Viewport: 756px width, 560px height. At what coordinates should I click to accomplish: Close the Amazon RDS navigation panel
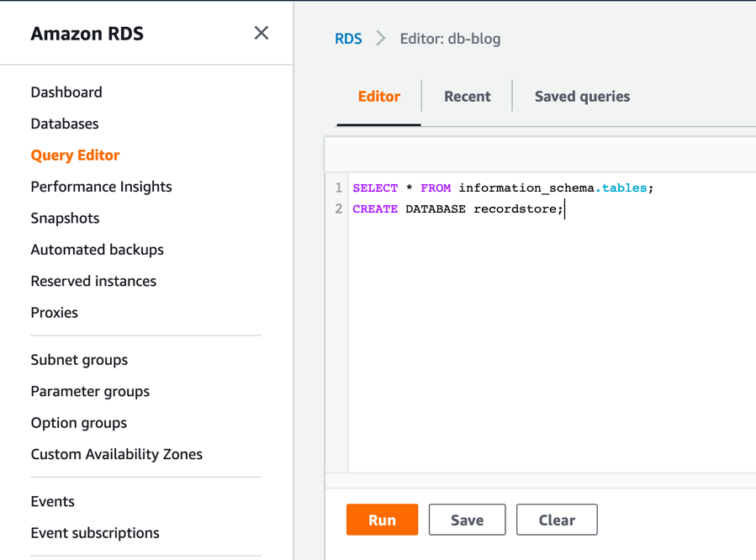coord(261,33)
